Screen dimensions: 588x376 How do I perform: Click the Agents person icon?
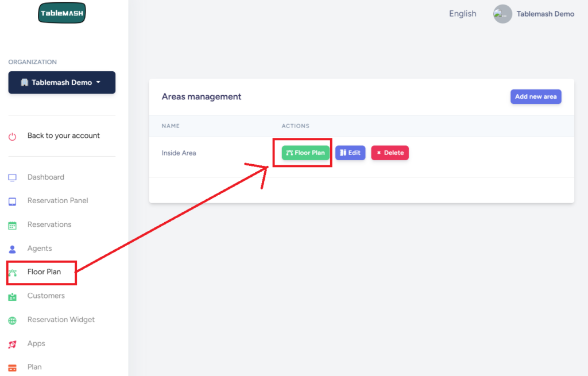click(x=13, y=249)
